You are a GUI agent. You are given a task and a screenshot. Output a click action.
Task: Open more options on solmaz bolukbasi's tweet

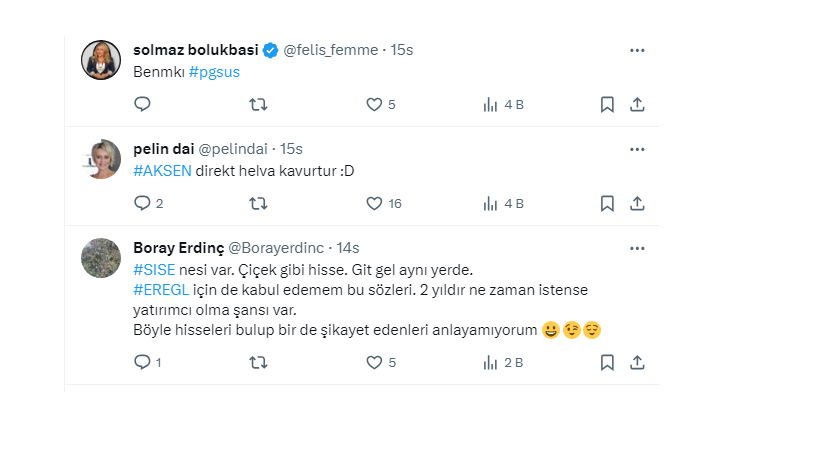(x=637, y=49)
